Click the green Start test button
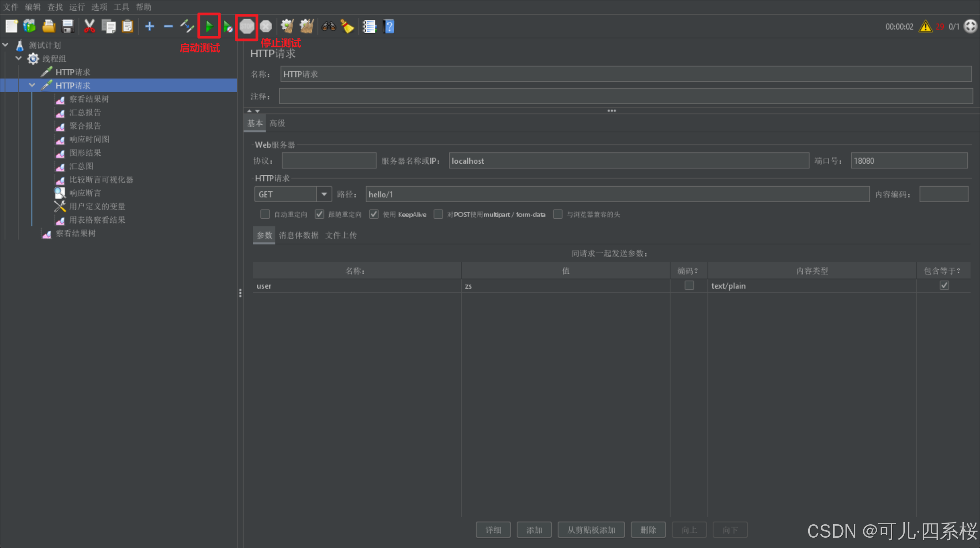Image resolution: width=980 pixels, height=548 pixels. [209, 26]
